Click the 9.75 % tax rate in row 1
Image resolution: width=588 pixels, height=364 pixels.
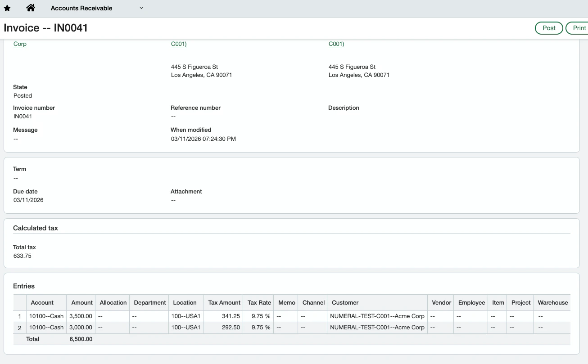(x=261, y=316)
